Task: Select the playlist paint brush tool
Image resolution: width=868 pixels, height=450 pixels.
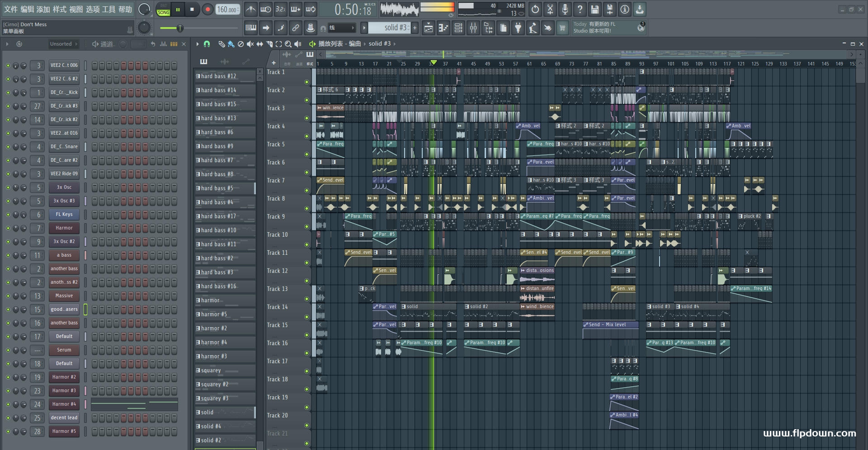Action: tap(231, 44)
